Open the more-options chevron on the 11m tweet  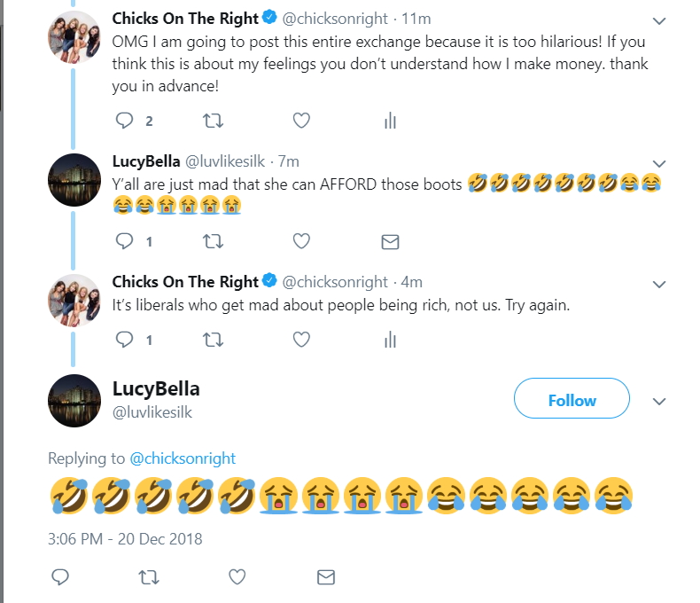[659, 20]
